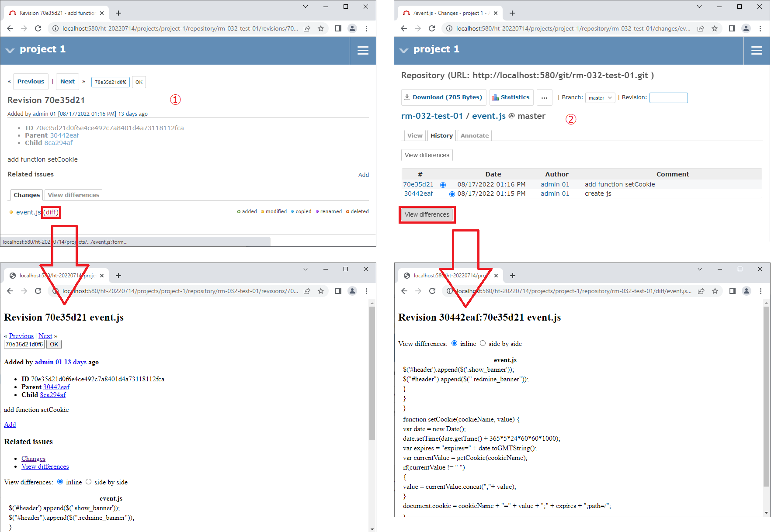The width and height of the screenshot is (771, 532).
Task: Open profile icon in bottom-left browser toolbar
Action: [x=352, y=291]
